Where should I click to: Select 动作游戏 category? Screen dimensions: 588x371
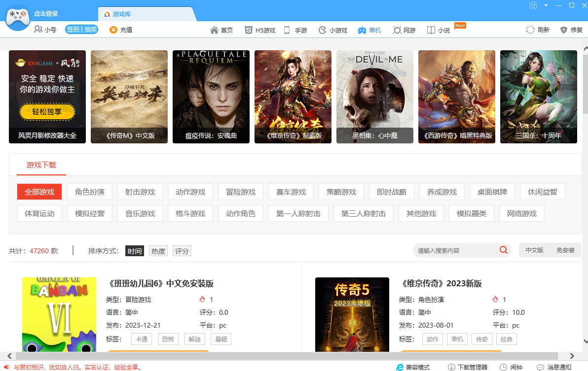point(190,192)
